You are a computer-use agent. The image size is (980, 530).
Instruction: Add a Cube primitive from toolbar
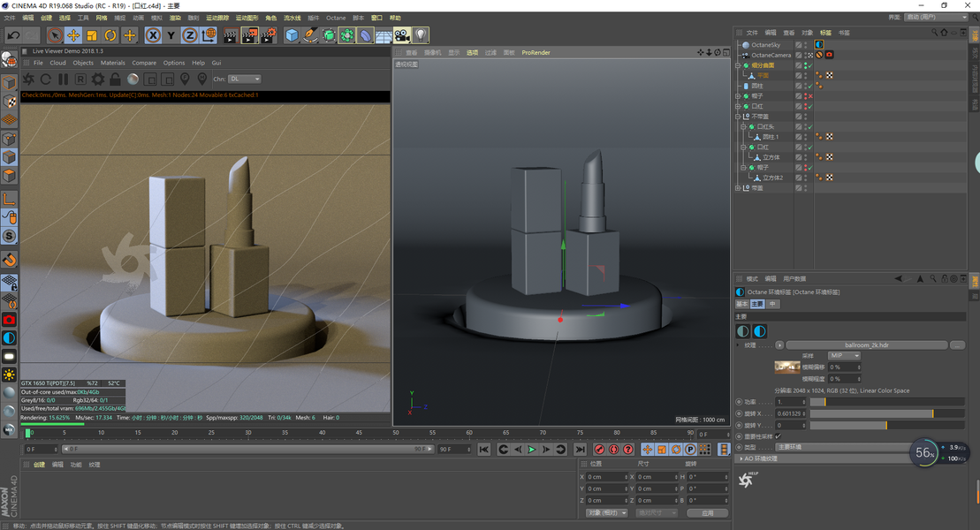pyautogui.click(x=292, y=35)
